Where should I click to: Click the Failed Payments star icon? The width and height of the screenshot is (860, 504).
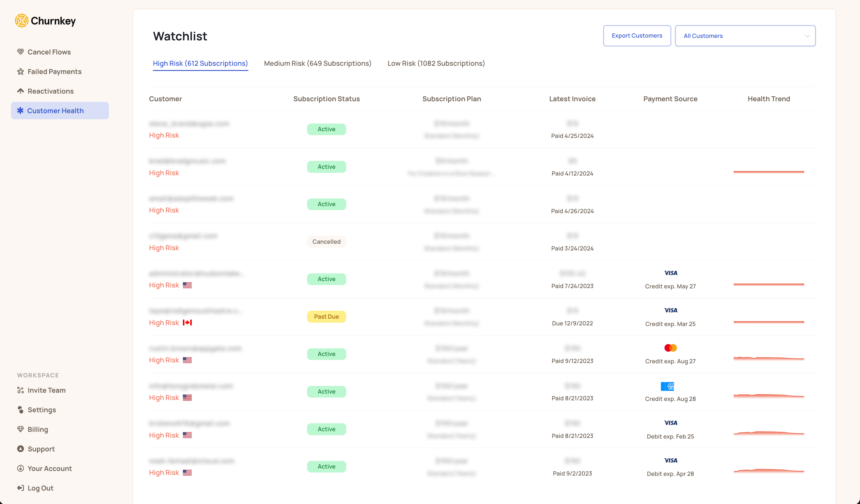(21, 71)
